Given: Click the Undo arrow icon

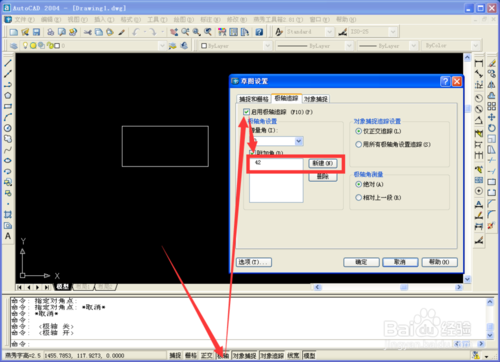Looking at the screenshot, I should click(x=136, y=32).
